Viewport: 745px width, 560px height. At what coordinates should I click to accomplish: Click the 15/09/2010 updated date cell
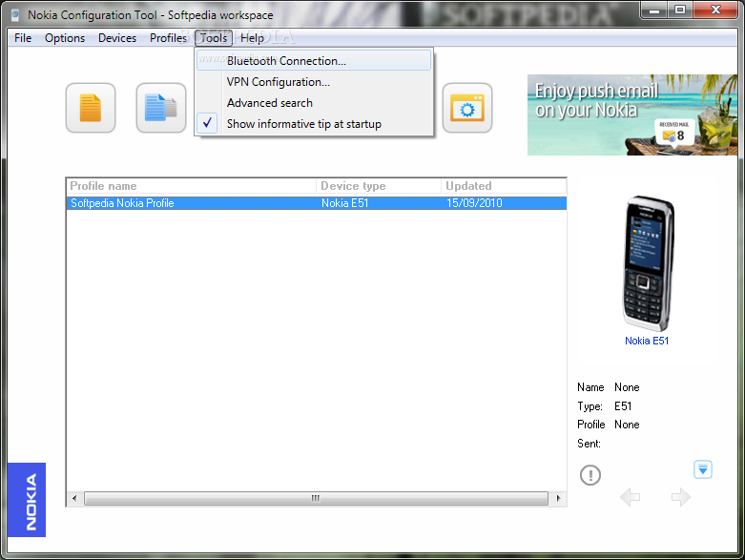tap(474, 203)
